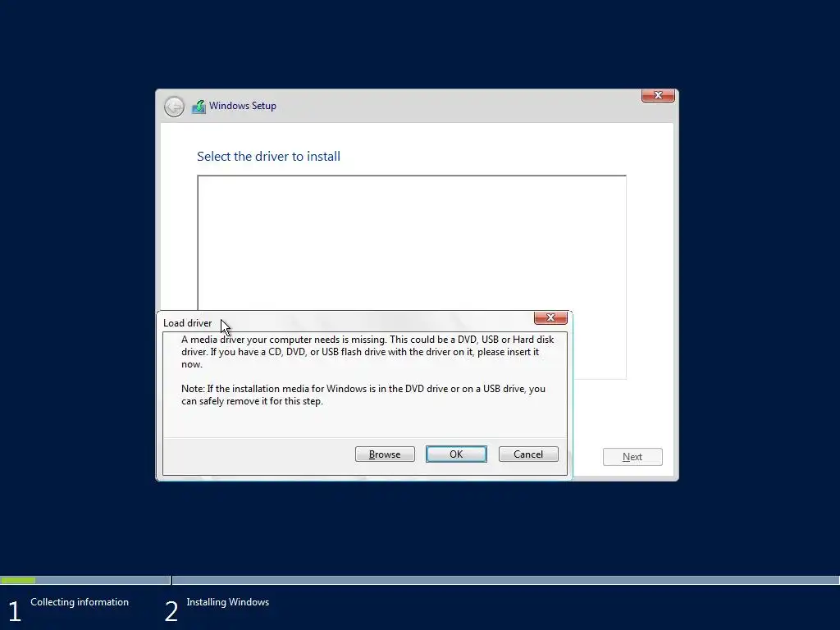The height and width of the screenshot is (630, 840).
Task: Cancel the Load driver dialog
Action: click(528, 454)
